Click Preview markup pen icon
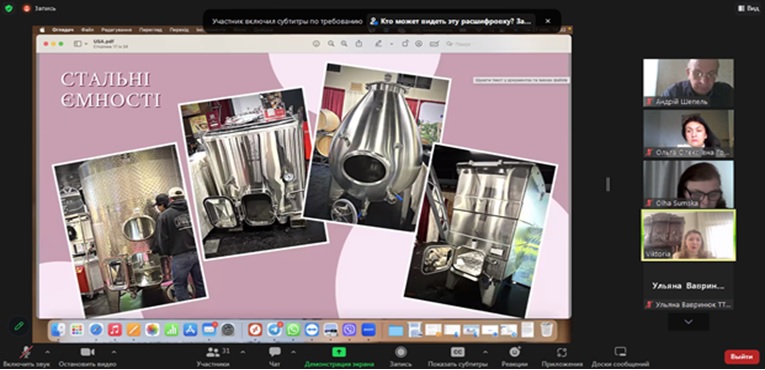The height and width of the screenshot is (370, 765). click(x=378, y=44)
